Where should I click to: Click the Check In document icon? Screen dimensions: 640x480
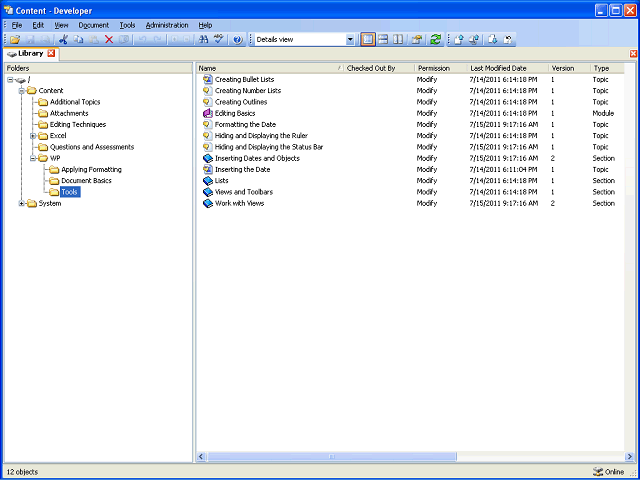point(458,40)
